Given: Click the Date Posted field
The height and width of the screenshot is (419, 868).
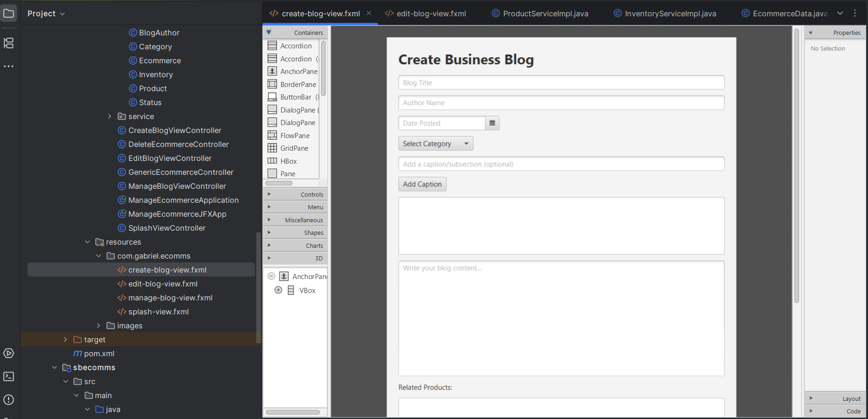Looking at the screenshot, I should pos(442,123).
